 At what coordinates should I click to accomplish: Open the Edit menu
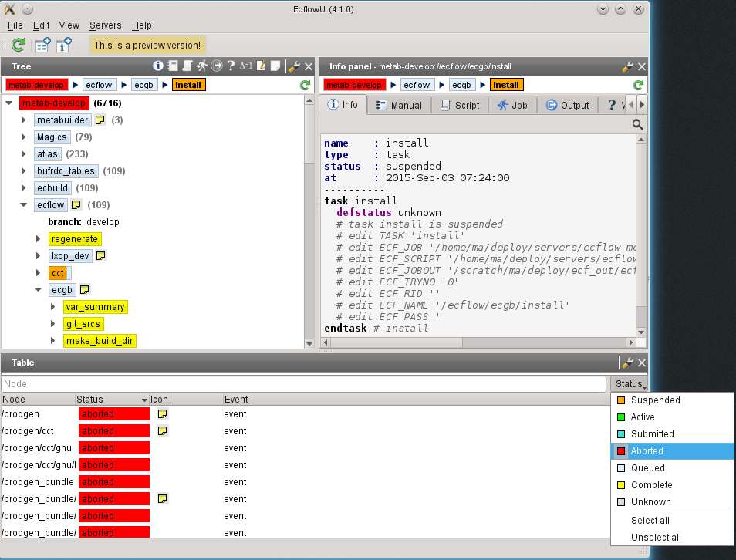42,25
